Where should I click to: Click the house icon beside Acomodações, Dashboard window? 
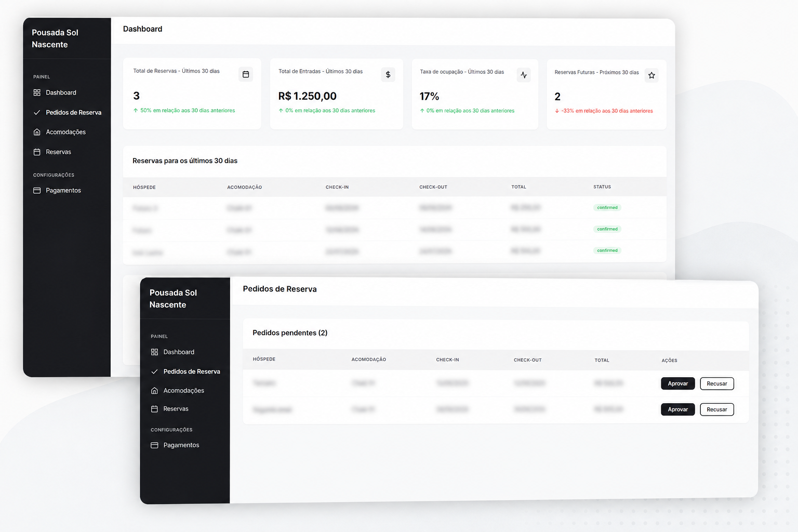coord(37,132)
